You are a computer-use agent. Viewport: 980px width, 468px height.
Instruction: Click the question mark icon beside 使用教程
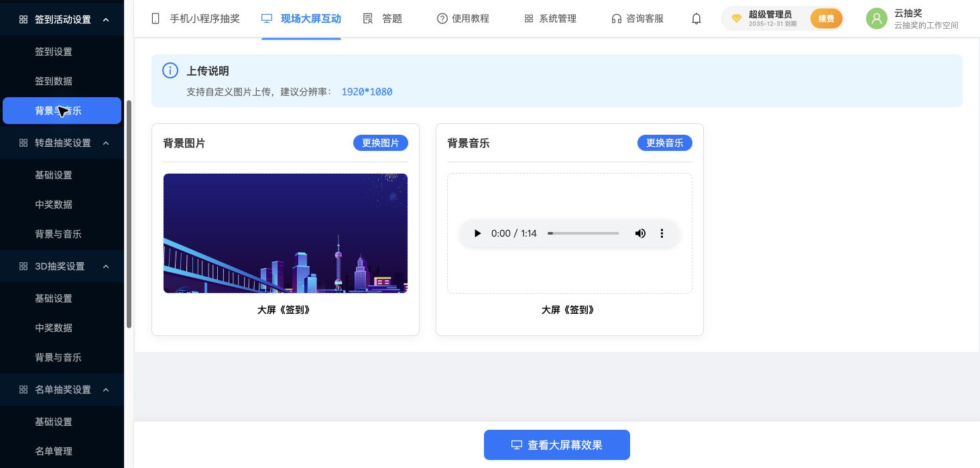442,19
